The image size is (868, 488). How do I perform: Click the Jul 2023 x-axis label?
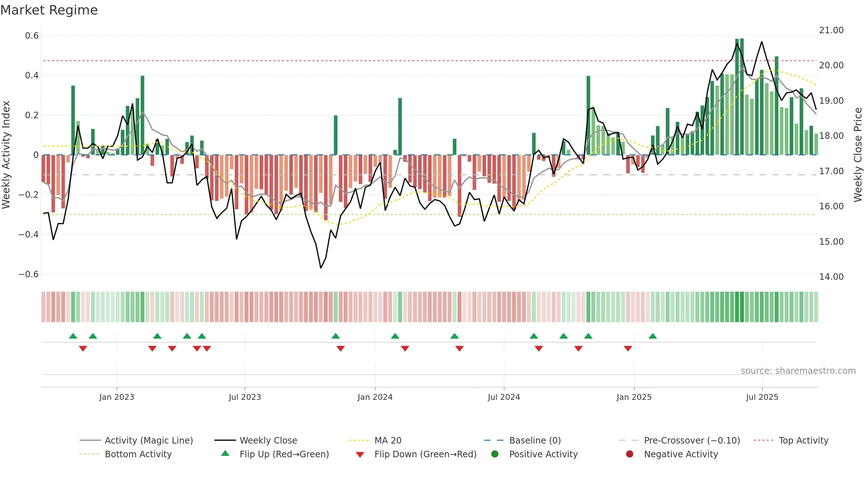pos(245,397)
